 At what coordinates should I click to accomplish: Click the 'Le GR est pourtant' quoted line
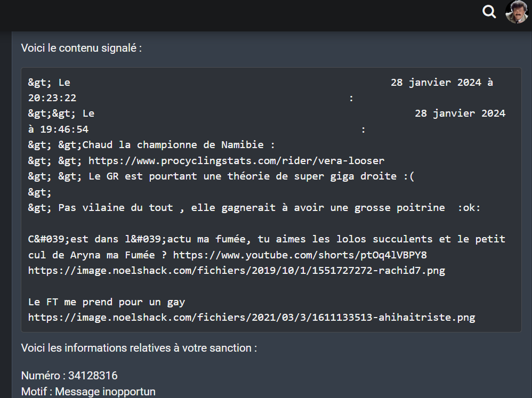click(251, 176)
